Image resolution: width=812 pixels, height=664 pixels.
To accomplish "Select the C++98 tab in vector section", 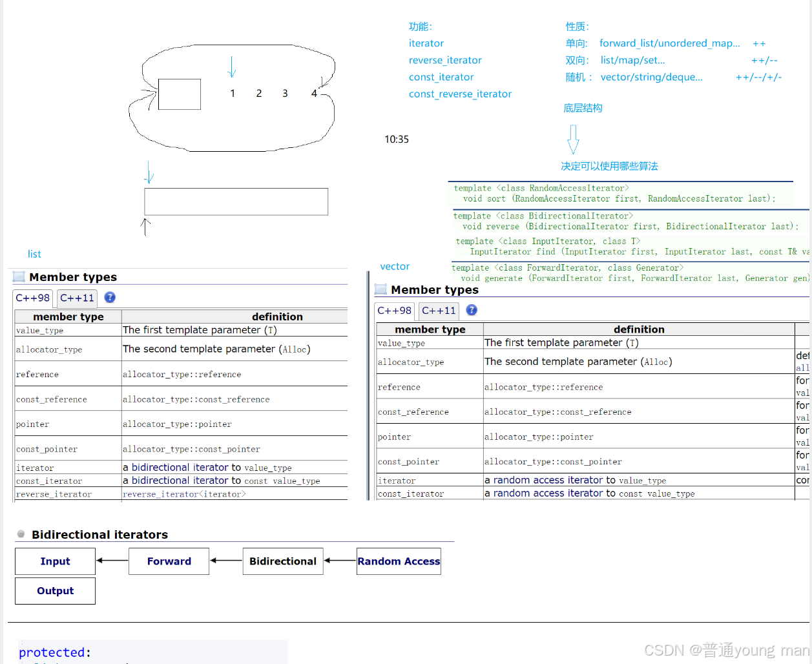I will click(x=394, y=311).
